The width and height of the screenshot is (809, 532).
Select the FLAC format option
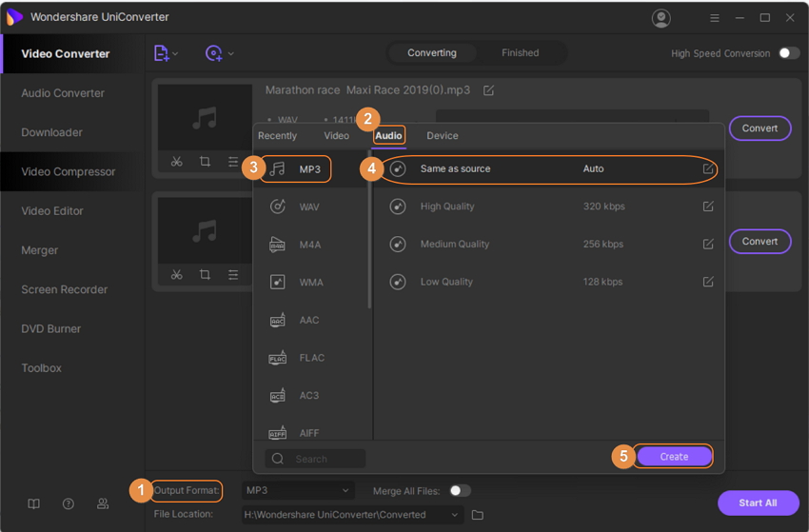310,358
